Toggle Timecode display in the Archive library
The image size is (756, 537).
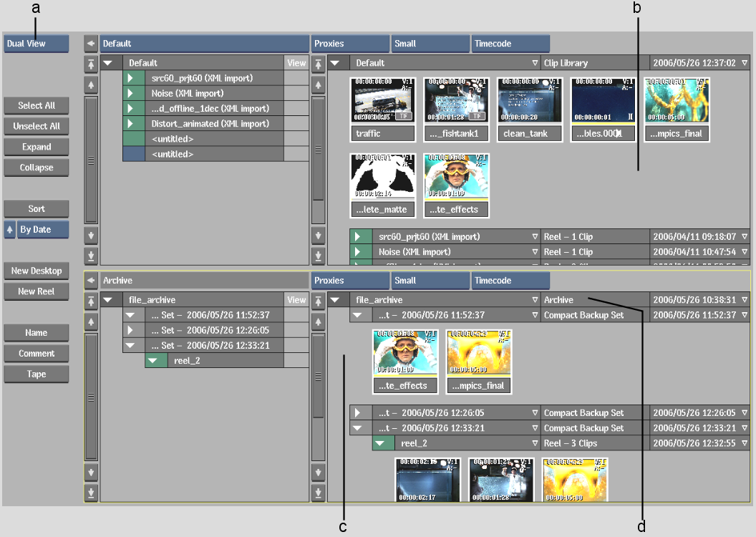pos(510,281)
